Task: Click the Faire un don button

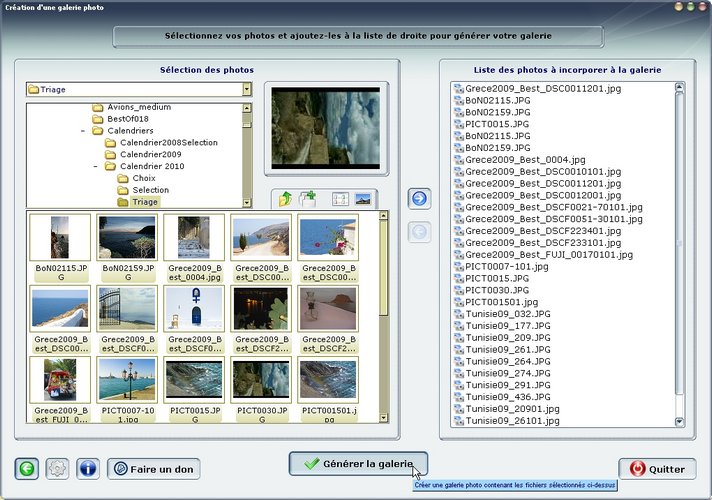Action: pyautogui.click(x=154, y=468)
